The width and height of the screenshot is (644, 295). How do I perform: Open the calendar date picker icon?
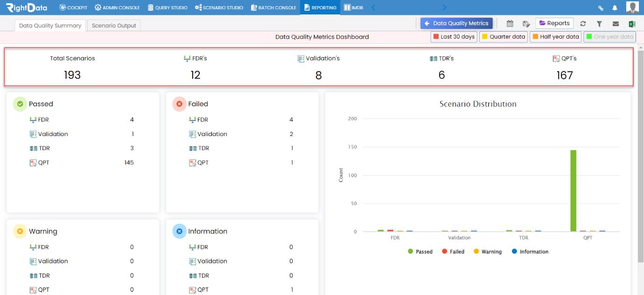(x=510, y=24)
